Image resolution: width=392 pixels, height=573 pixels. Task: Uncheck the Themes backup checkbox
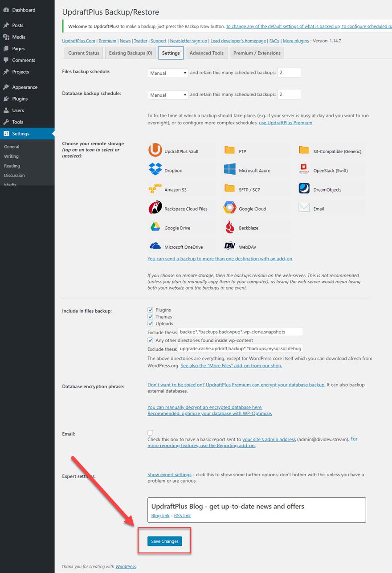coord(150,316)
